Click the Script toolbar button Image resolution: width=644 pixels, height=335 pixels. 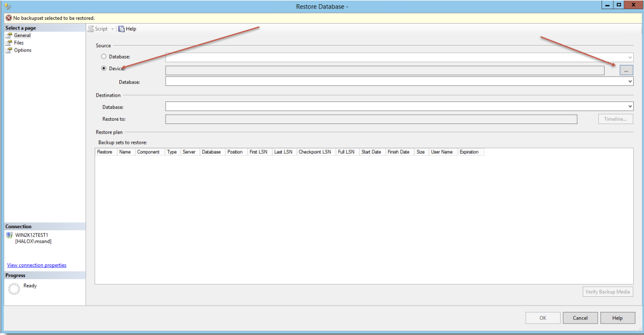tap(98, 28)
